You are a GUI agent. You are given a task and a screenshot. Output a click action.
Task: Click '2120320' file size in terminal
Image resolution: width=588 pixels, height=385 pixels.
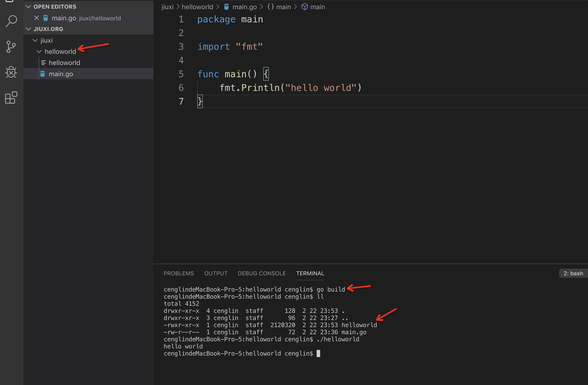(283, 325)
